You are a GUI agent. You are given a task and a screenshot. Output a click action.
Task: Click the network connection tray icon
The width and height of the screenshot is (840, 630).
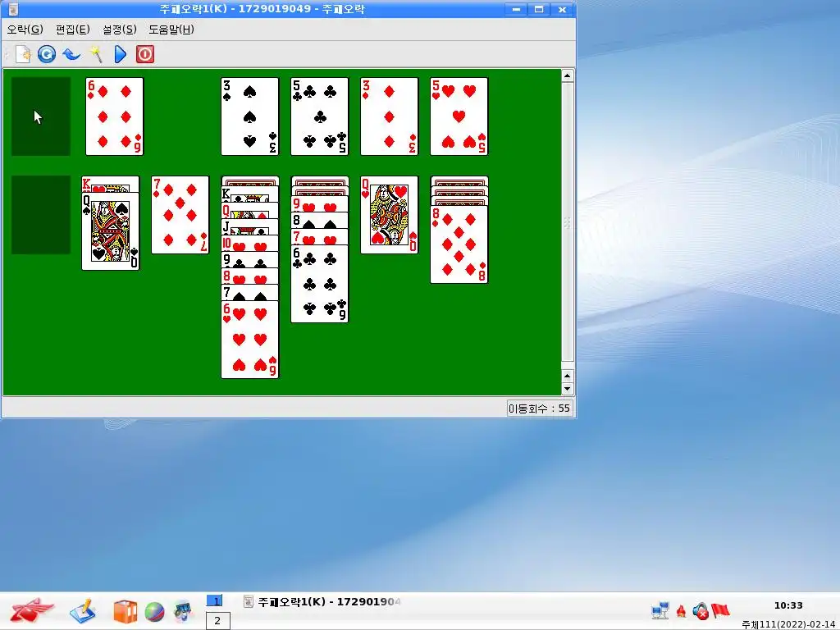(660, 610)
